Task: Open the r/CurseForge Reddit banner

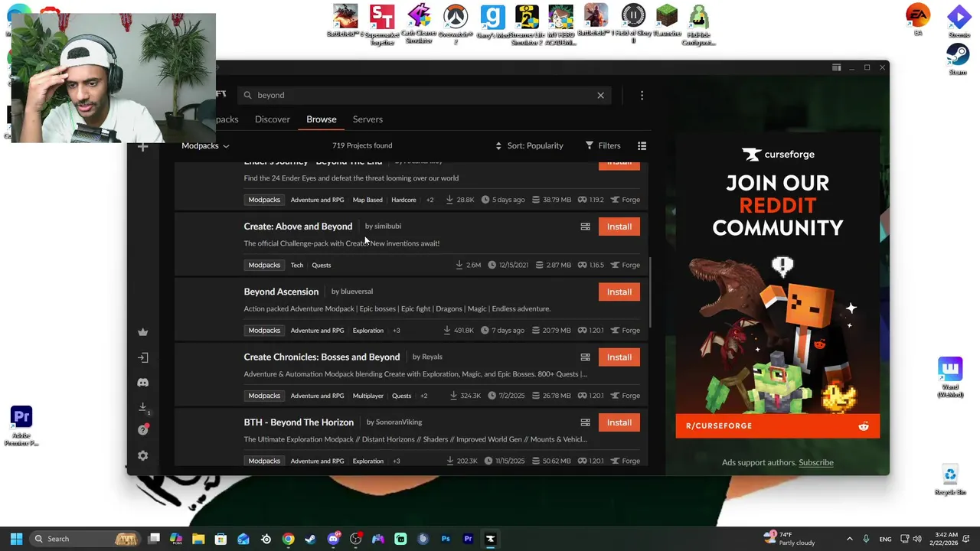Action: coord(777,426)
